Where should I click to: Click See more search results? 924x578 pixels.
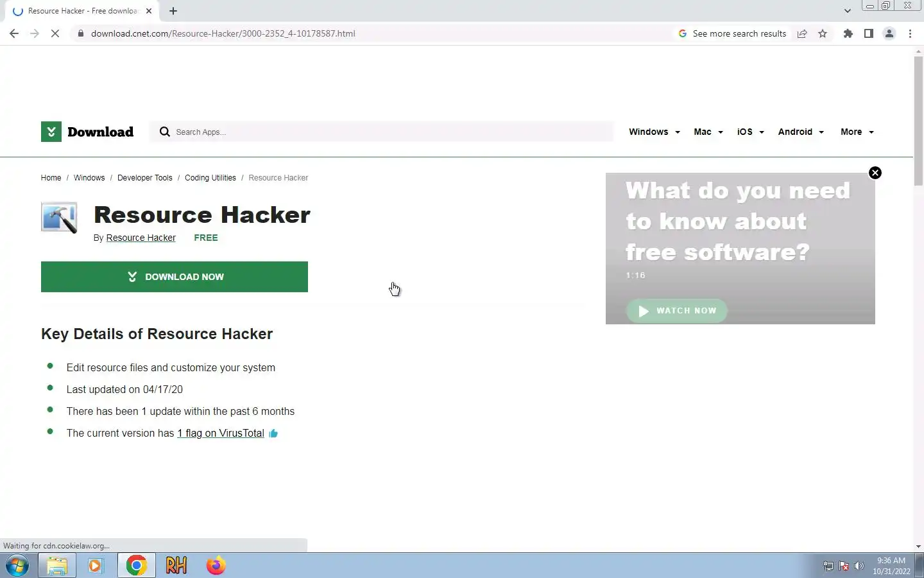click(x=732, y=33)
